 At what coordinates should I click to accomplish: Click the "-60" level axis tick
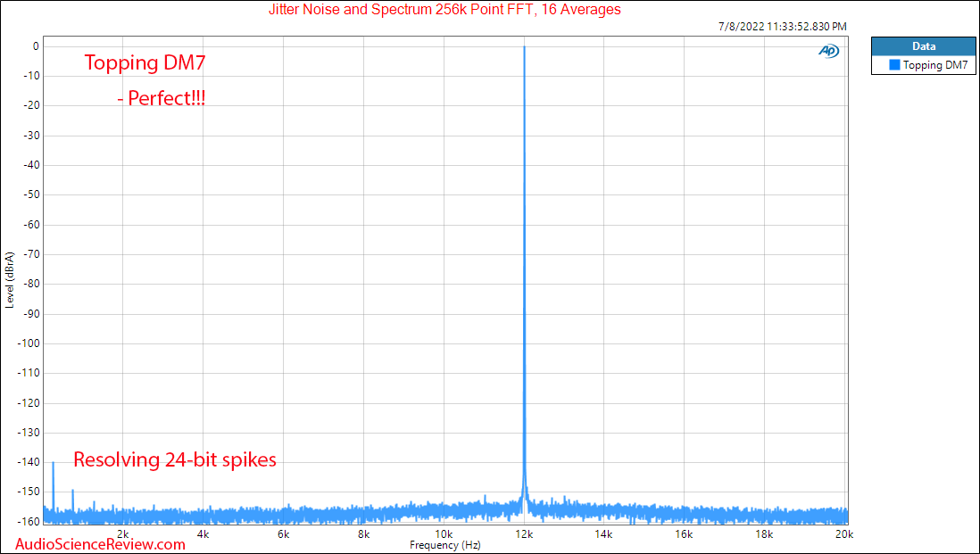tap(31, 224)
